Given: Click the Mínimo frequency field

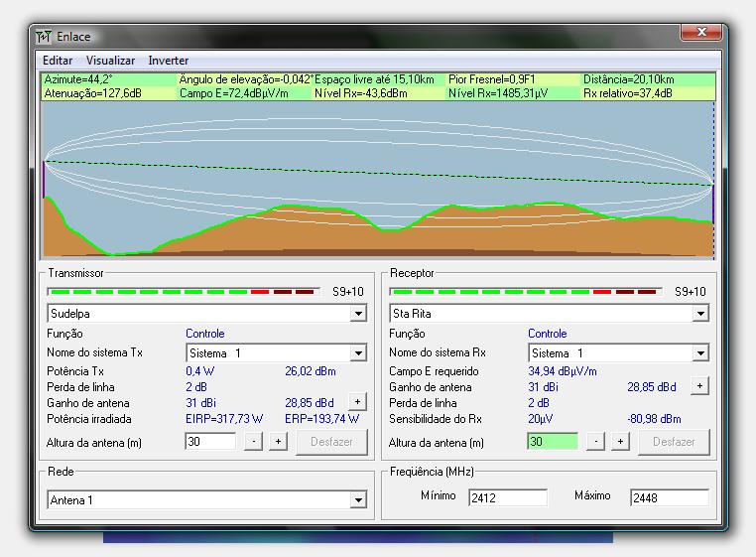Looking at the screenshot, I should click(x=508, y=497).
